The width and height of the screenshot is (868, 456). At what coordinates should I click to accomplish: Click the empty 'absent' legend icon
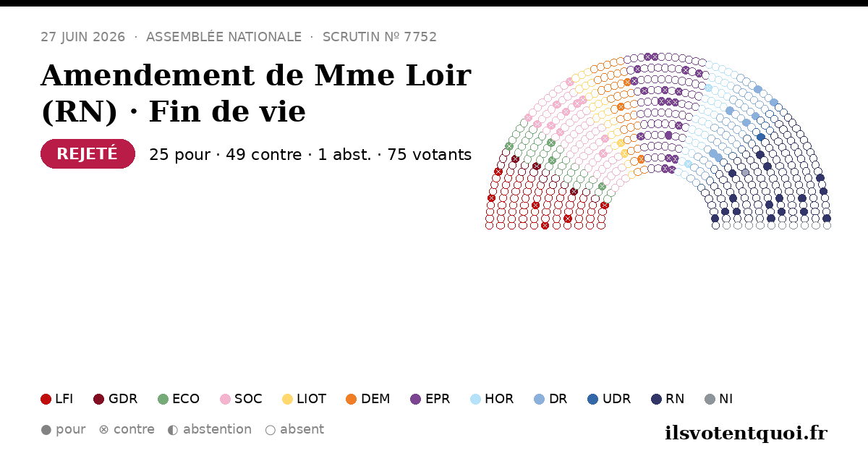(x=270, y=430)
